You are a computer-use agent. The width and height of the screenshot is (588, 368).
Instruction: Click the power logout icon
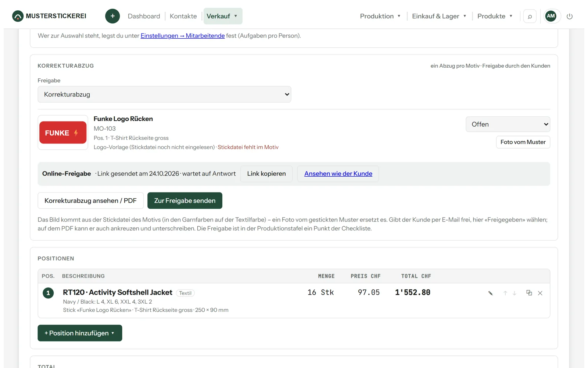(570, 16)
